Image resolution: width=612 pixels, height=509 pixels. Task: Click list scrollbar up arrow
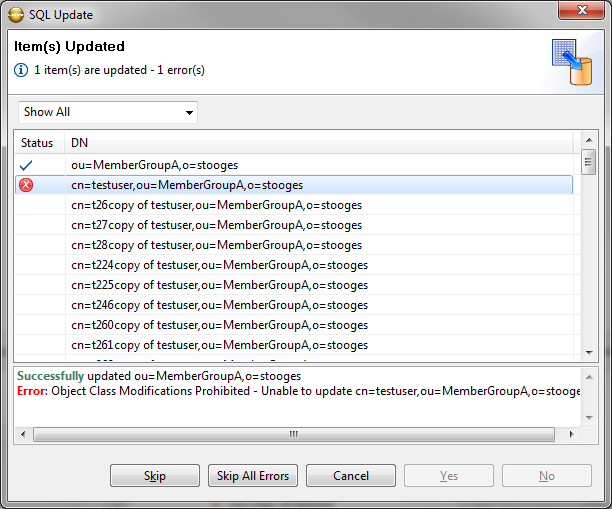point(589,141)
